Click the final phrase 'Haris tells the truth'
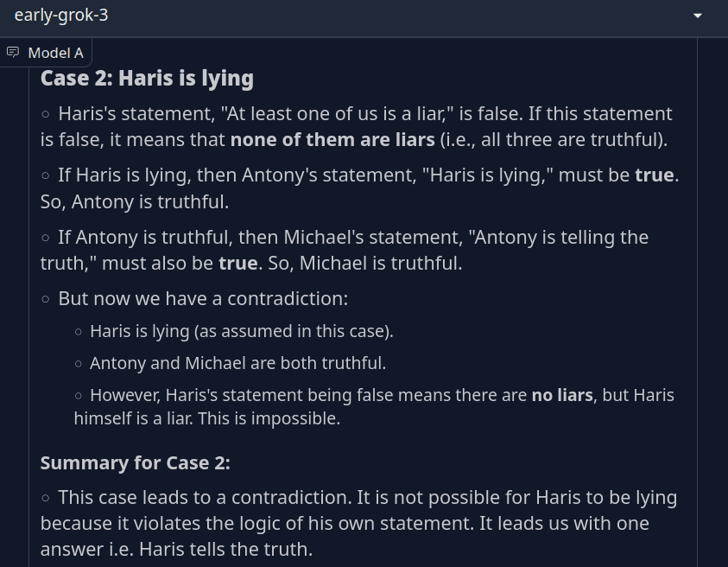The width and height of the screenshot is (728, 567). coord(225,550)
